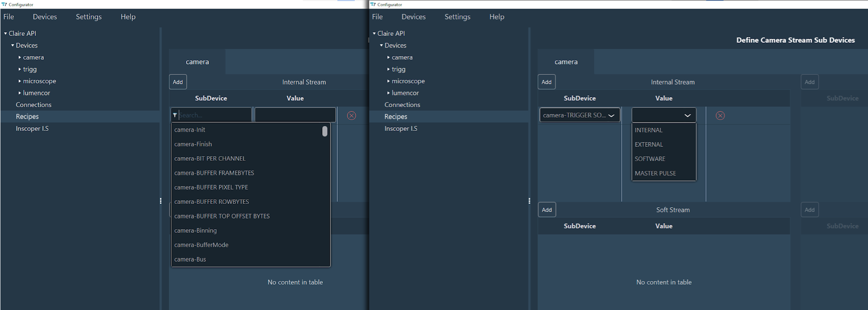Switch to the camera tab in the right window
The height and width of the screenshot is (310, 868).
[x=566, y=62]
